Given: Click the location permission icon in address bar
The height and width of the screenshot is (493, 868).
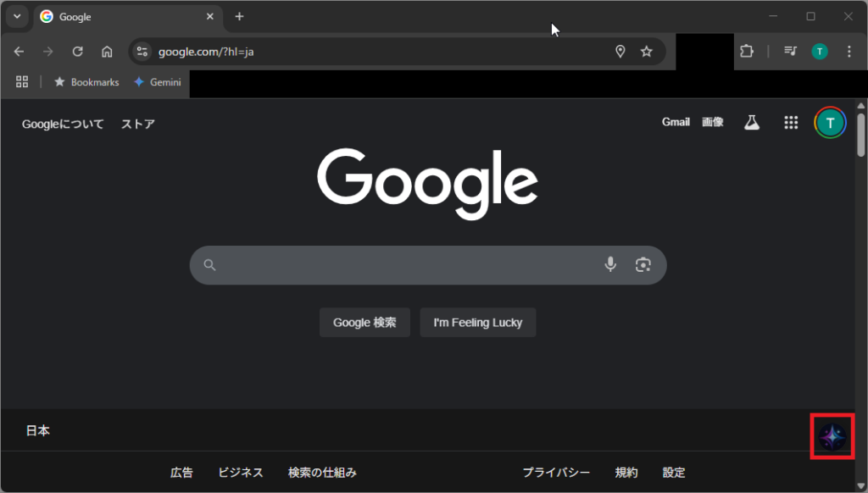Looking at the screenshot, I should [620, 52].
